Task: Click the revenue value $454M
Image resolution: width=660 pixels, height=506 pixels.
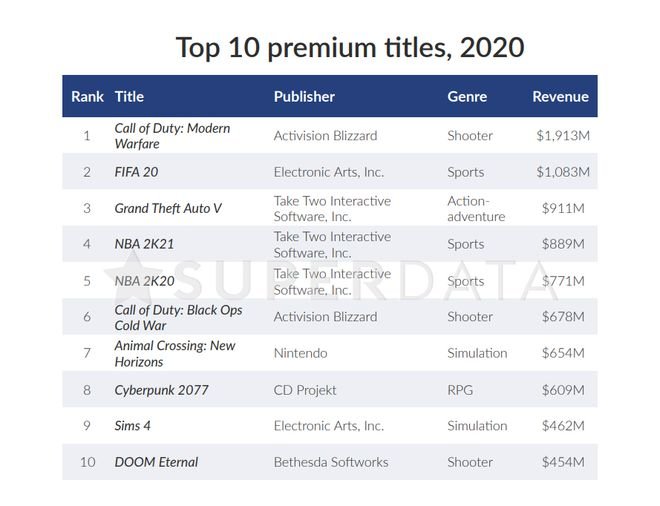Action: click(563, 462)
